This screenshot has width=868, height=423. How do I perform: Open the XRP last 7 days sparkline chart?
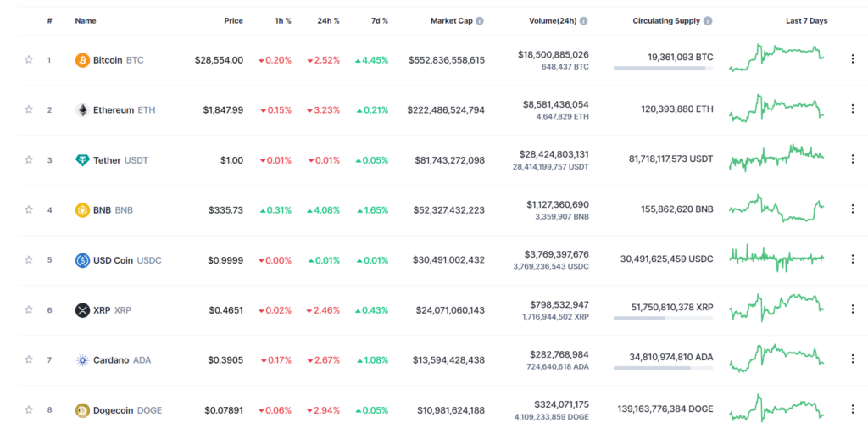click(776, 308)
